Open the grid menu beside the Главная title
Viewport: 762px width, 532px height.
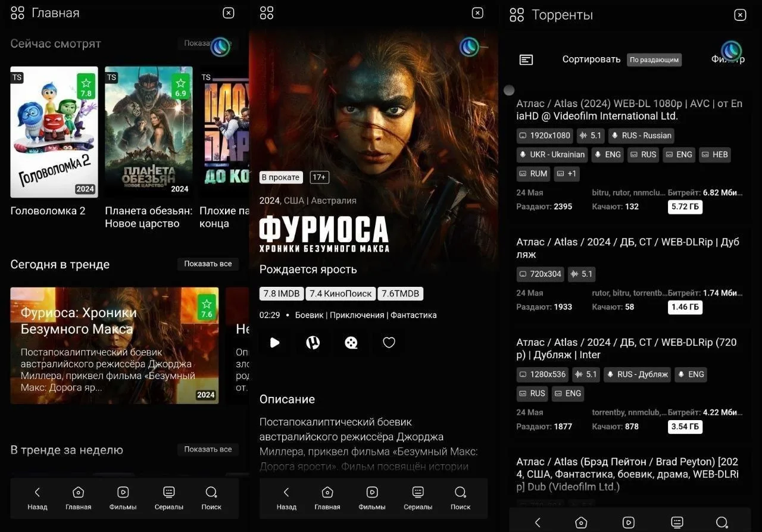[17, 12]
